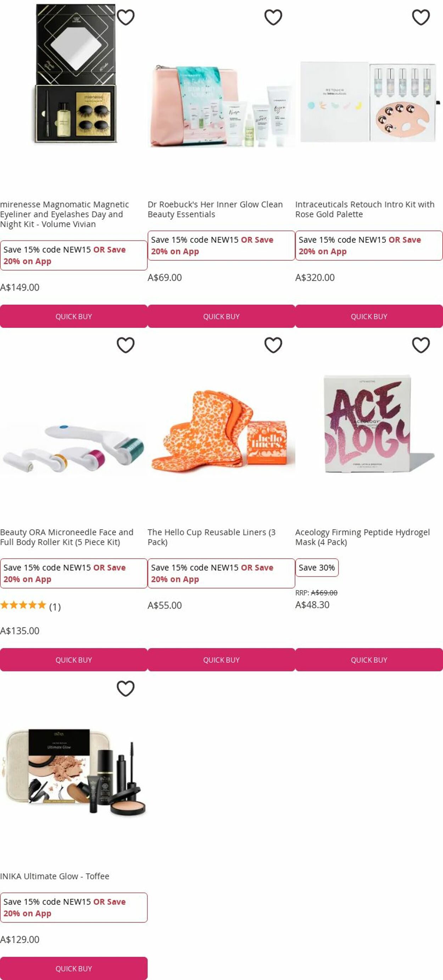Toggle wishlist heart for Dr Roebuck's Essentials
This screenshot has height=980, width=443.
(x=273, y=17)
